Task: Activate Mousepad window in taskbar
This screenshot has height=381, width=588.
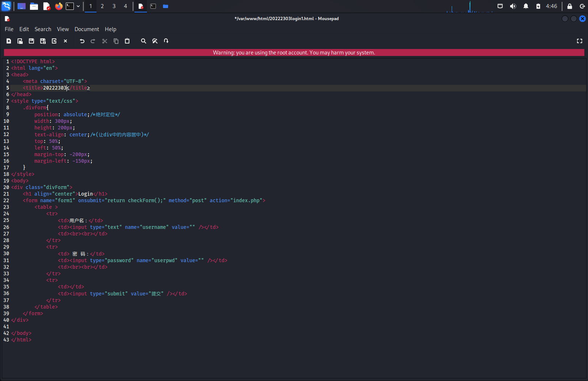Action: 141,6
